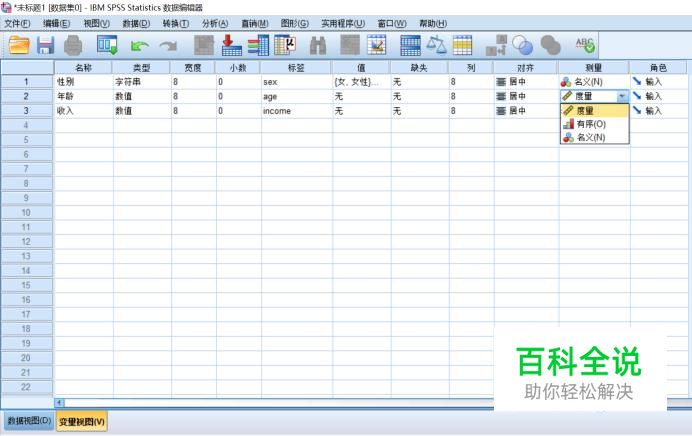Click the label cell 'income'

tap(297, 111)
